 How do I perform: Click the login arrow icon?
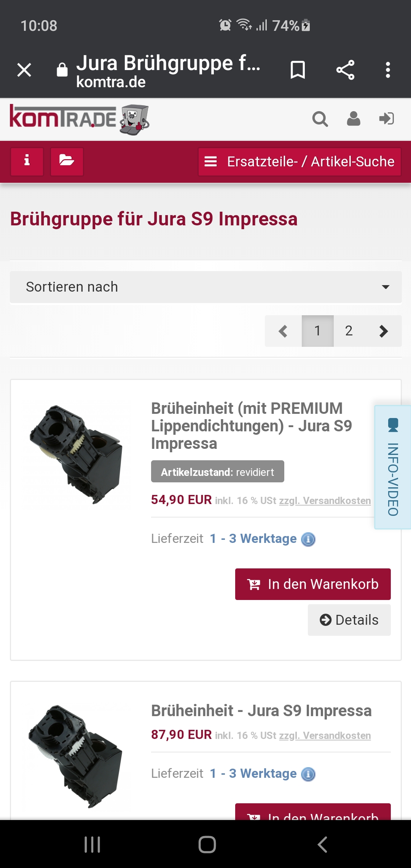tap(387, 119)
